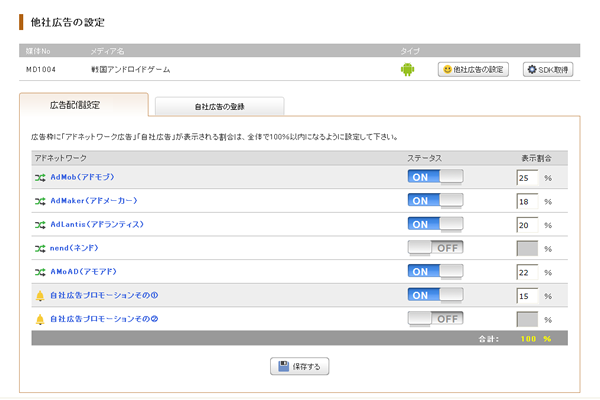Viewport: 600px width, 400px height.
Task: Click the shuffle icon beside AMoAD
Action: (40, 271)
